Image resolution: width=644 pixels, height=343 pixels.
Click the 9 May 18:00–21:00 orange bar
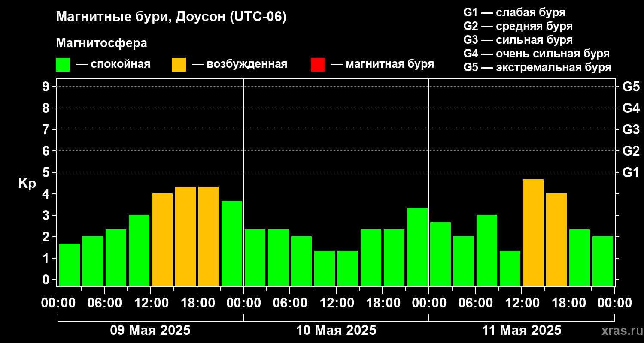click(209, 236)
